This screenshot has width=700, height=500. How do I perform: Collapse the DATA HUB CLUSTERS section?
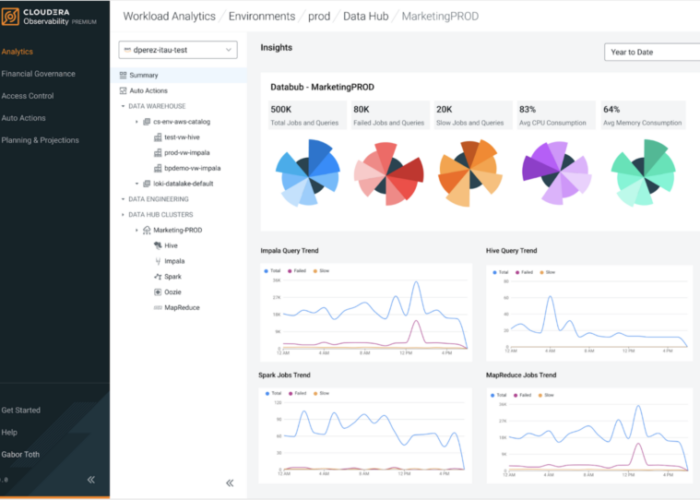tap(123, 215)
